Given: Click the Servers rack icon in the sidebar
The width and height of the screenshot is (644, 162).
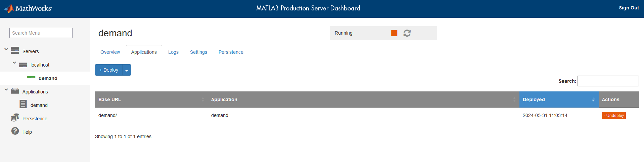Looking at the screenshot, I should point(15,50).
